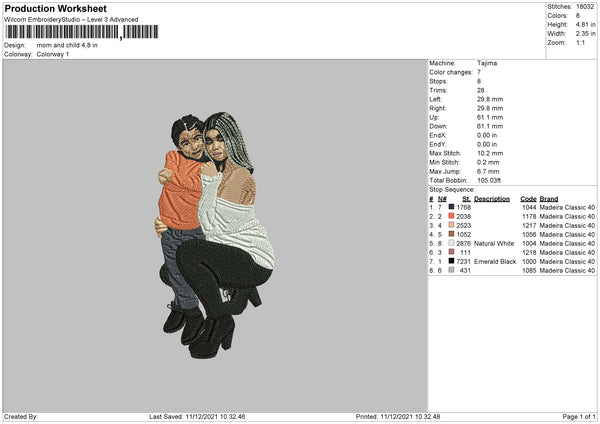Select the light peach swatch beside 2523
The height and width of the screenshot is (424, 600).
(x=451, y=225)
